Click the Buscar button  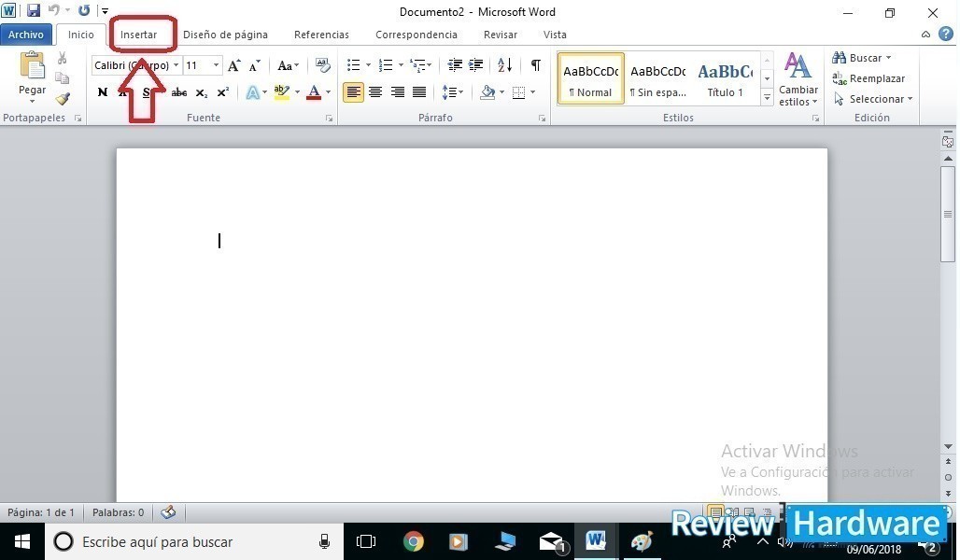click(x=861, y=58)
